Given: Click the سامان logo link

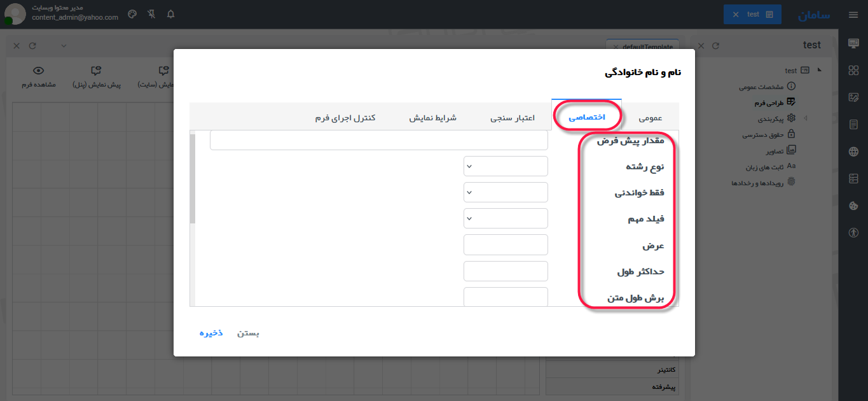Looking at the screenshot, I should [815, 15].
